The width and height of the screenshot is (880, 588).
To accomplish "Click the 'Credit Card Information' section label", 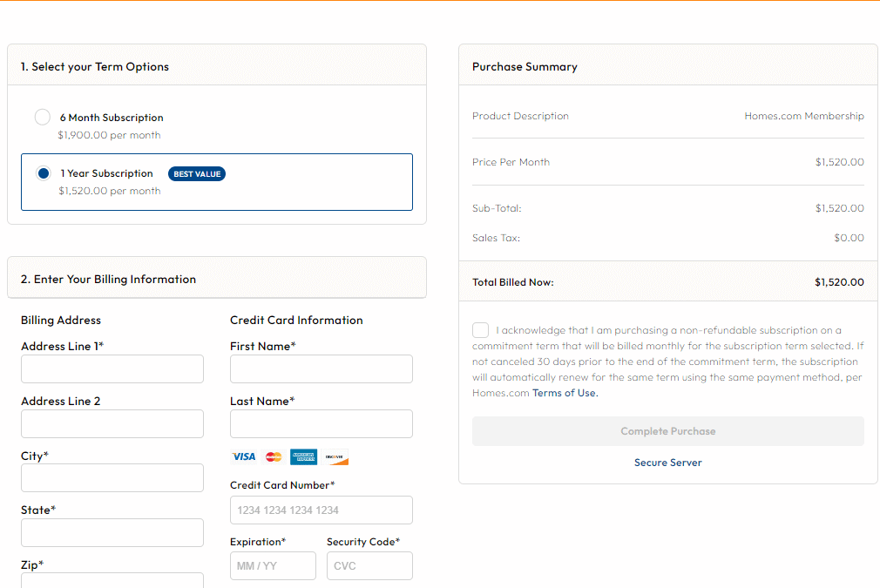I will click(296, 320).
